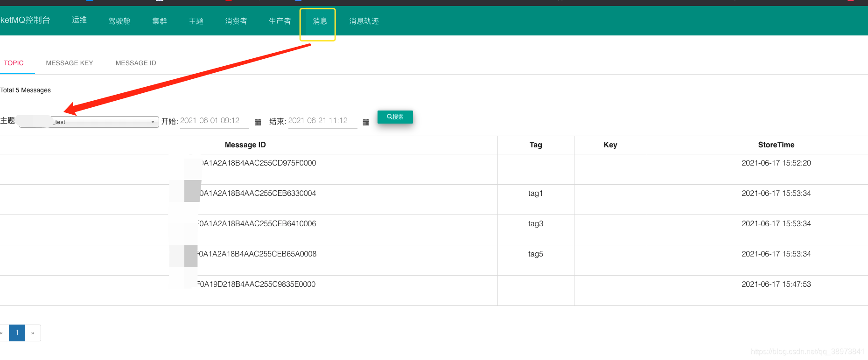Image resolution: width=868 pixels, height=360 pixels.
Task: Switch to the TOPIC tab
Action: (x=14, y=63)
